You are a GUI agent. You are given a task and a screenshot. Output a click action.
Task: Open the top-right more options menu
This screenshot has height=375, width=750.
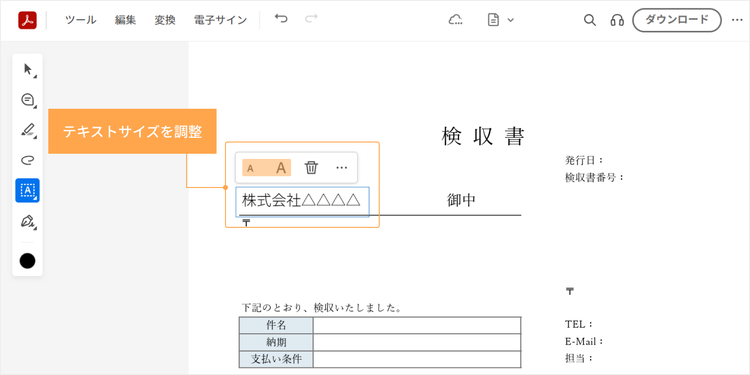pos(737,20)
